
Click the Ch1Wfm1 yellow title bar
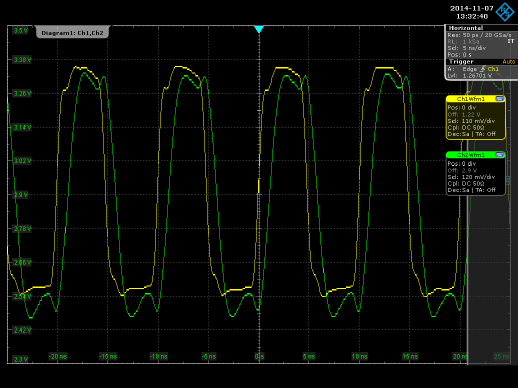(471, 99)
